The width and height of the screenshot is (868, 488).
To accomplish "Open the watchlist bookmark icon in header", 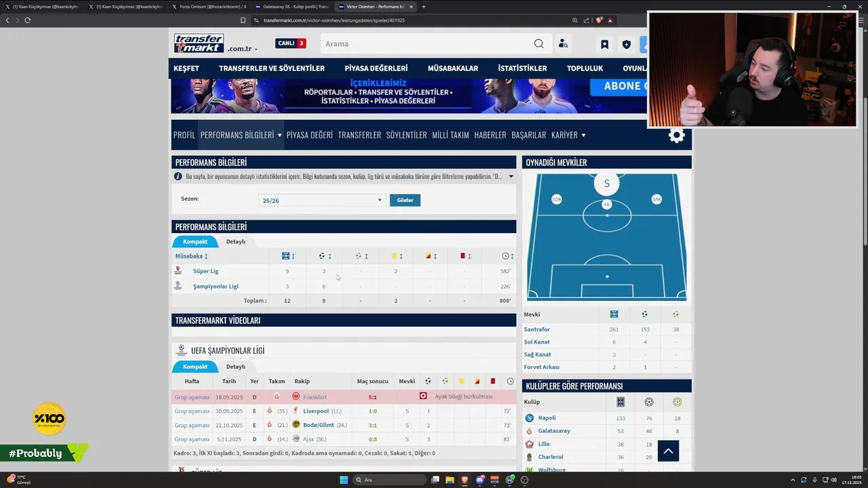I will [604, 45].
